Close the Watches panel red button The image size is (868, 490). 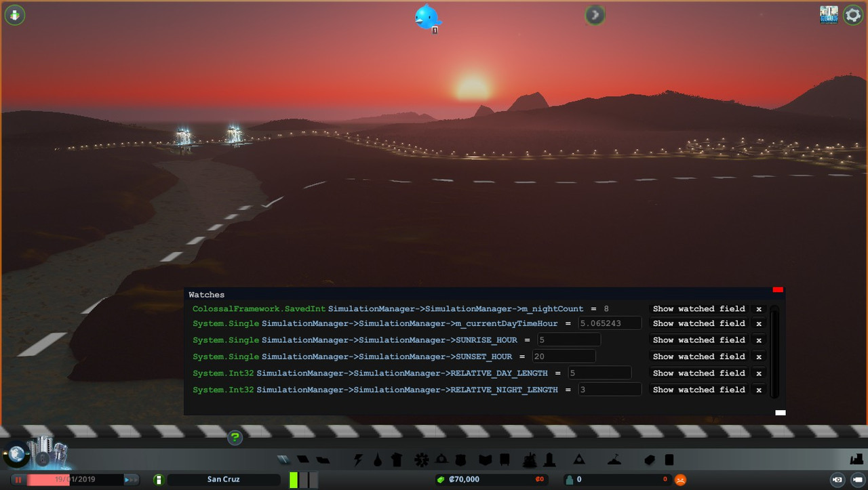click(778, 289)
